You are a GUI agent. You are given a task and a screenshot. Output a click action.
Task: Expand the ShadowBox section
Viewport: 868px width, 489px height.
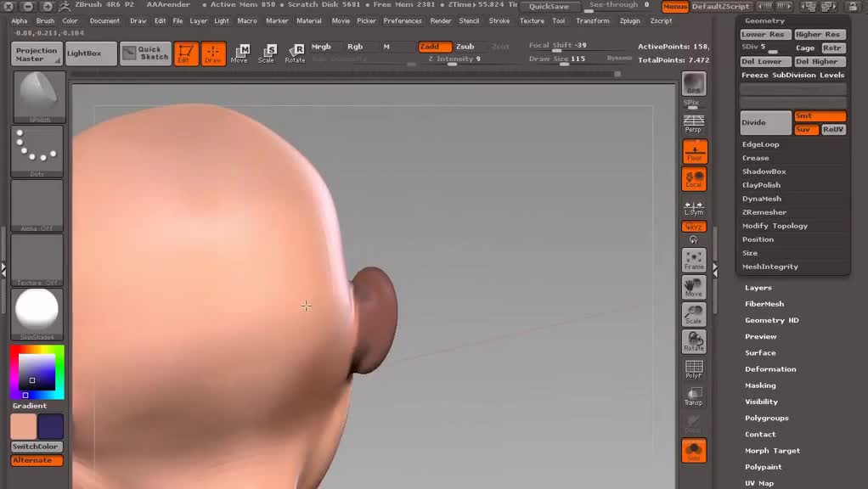[x=764, y=171]
